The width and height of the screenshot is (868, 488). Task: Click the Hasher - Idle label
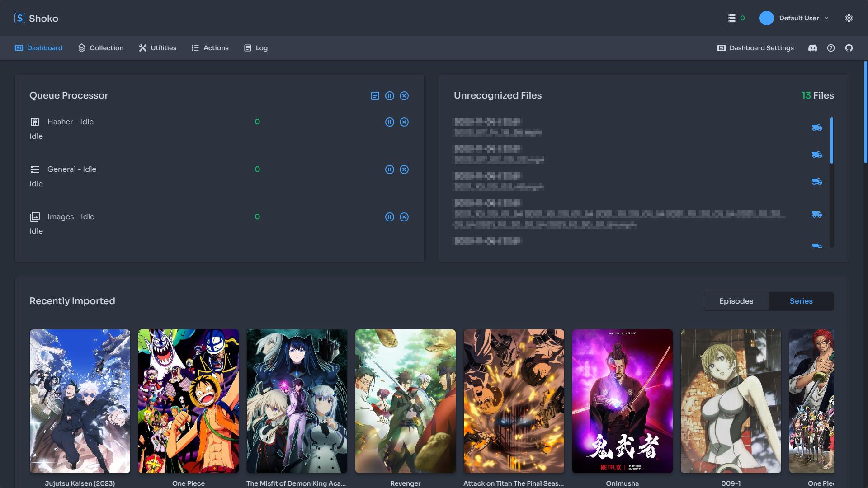(71, 122)
